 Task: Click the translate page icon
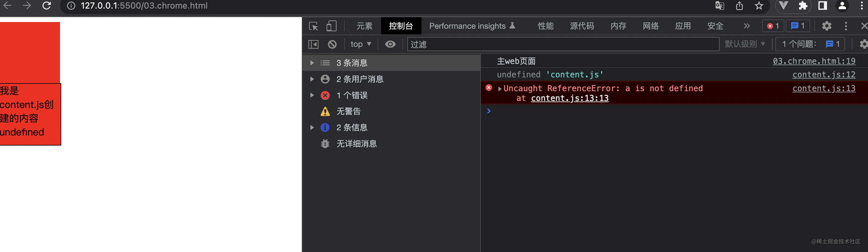click(719, 6)
